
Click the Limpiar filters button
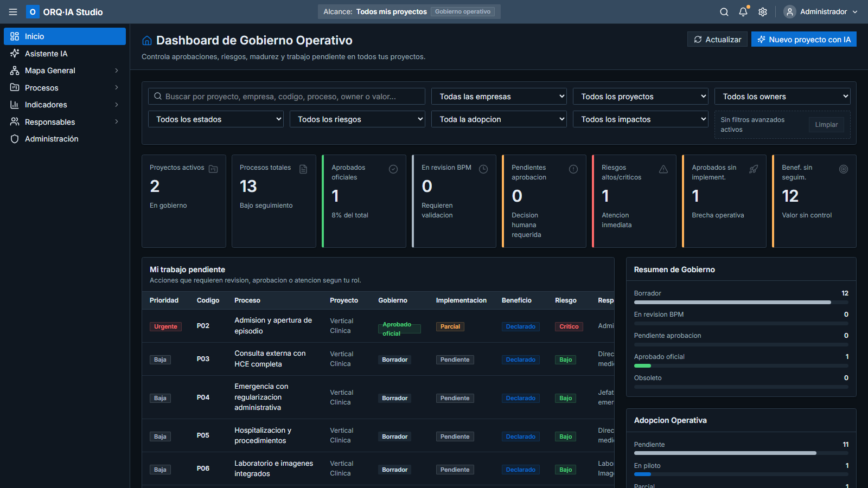[826, 125]
